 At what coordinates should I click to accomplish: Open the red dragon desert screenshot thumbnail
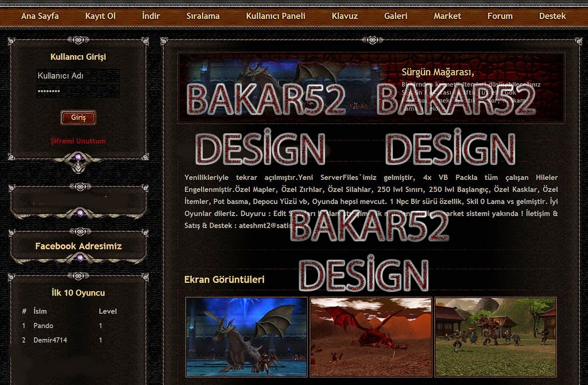371,337
